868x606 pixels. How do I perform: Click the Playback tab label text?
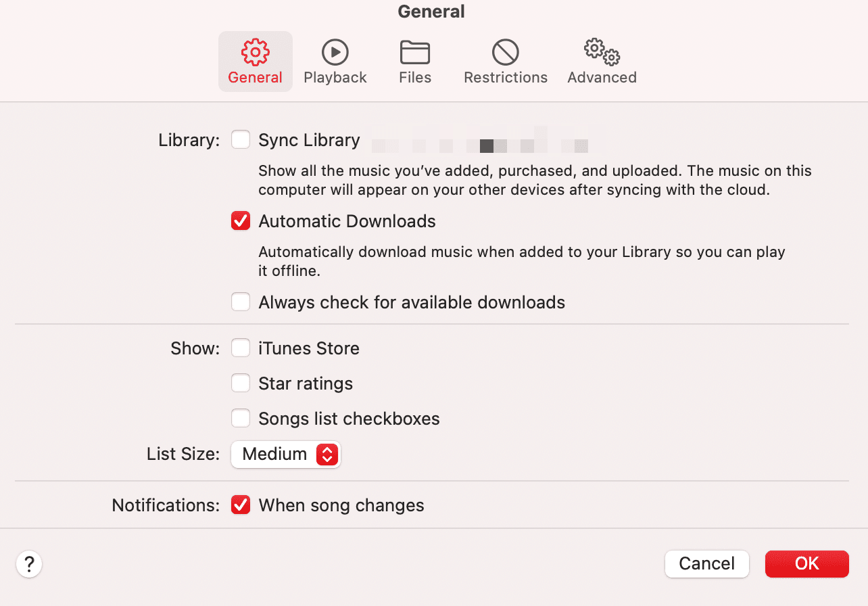(335, 78)
